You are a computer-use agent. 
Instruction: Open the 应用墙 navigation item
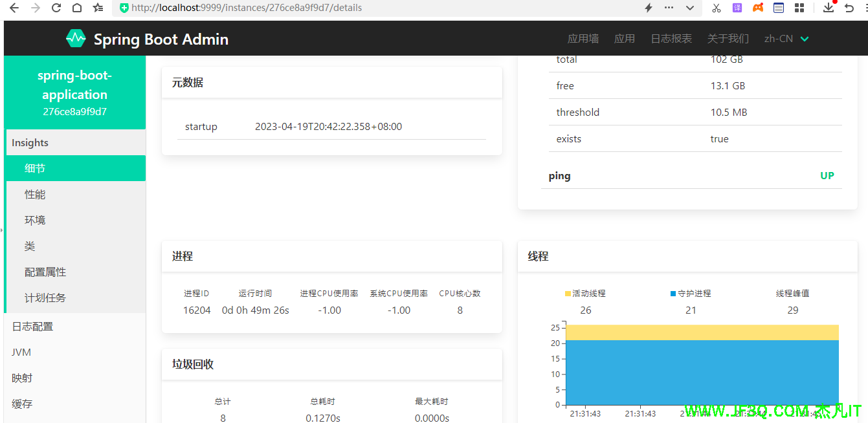point(583,39)
